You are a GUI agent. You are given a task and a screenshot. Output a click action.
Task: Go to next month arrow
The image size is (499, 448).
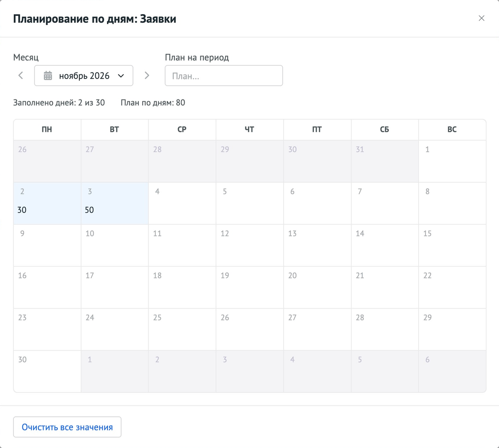click(147, 75)
